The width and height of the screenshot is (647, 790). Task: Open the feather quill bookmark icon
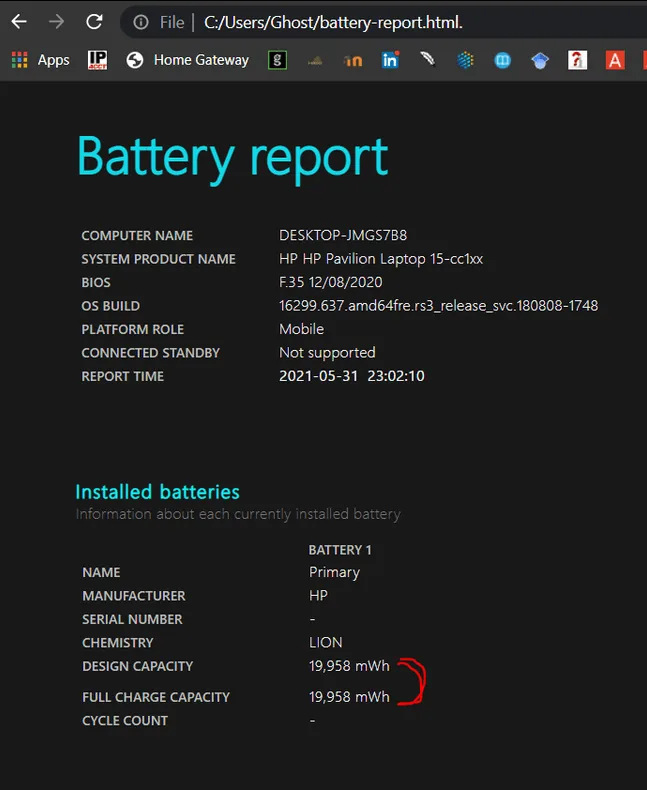428,59
